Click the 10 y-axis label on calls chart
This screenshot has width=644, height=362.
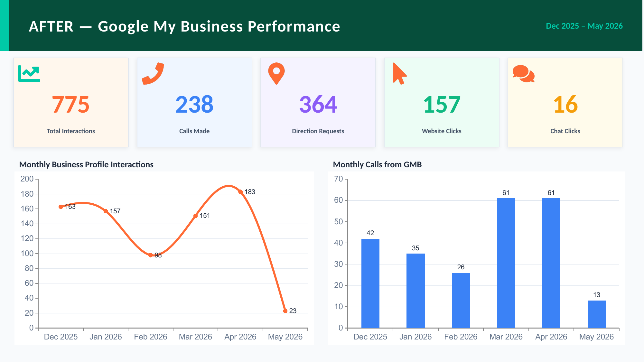pos(339,306)
